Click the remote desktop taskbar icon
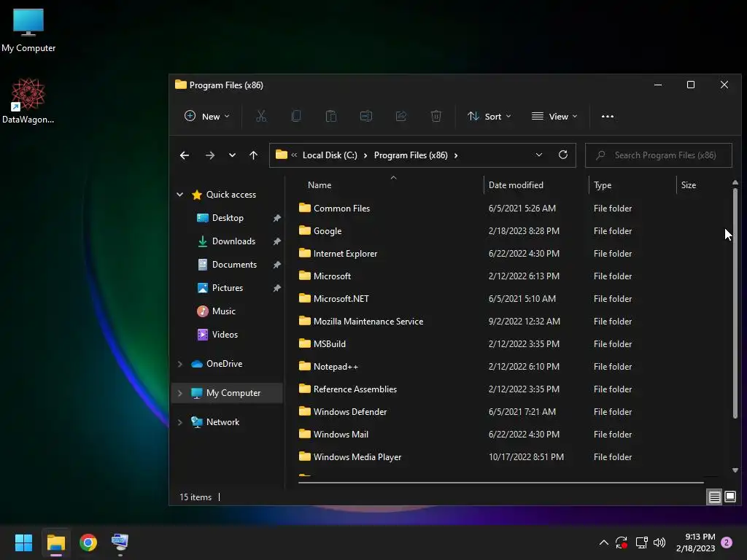This screenshot has width=747, height=560. point(120,542)
